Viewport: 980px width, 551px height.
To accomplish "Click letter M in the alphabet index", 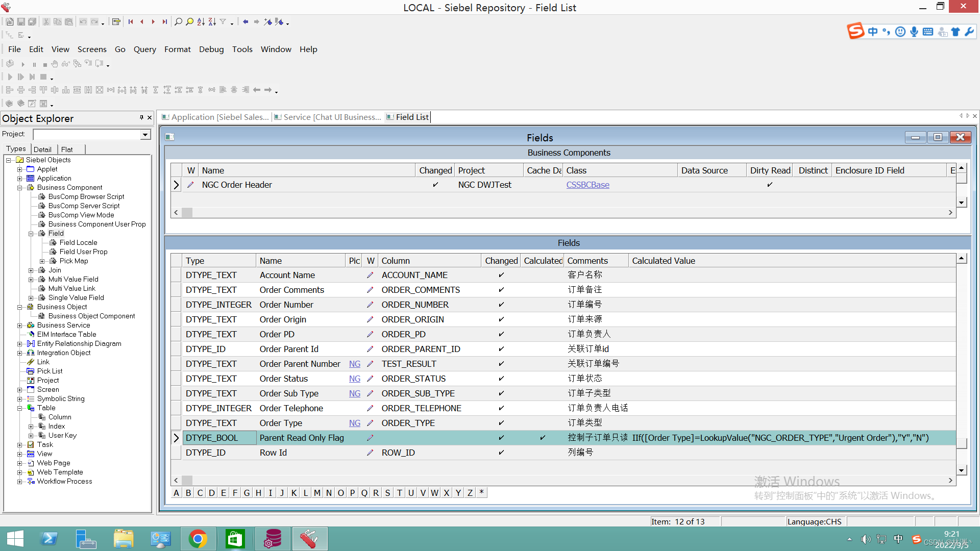I will coord(317,493).
